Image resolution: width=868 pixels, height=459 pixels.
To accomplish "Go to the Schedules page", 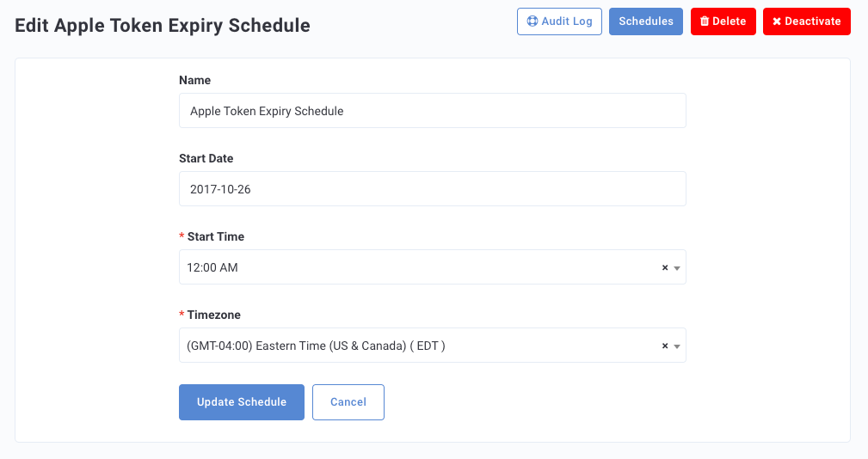I will tap(645, 21).
